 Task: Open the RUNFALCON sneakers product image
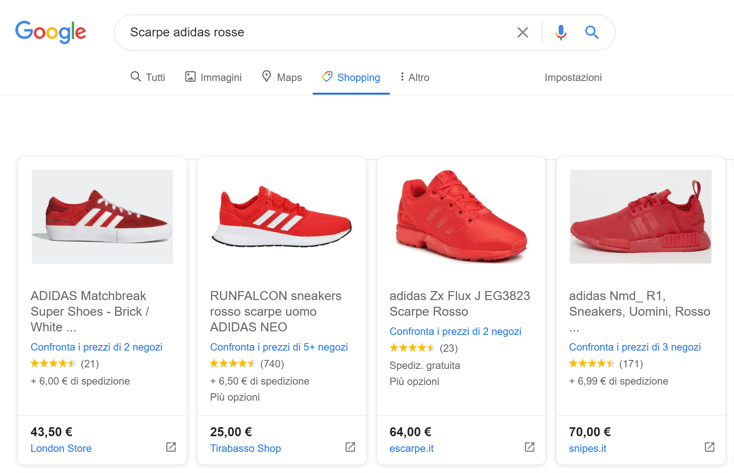[x=281, y=216]
